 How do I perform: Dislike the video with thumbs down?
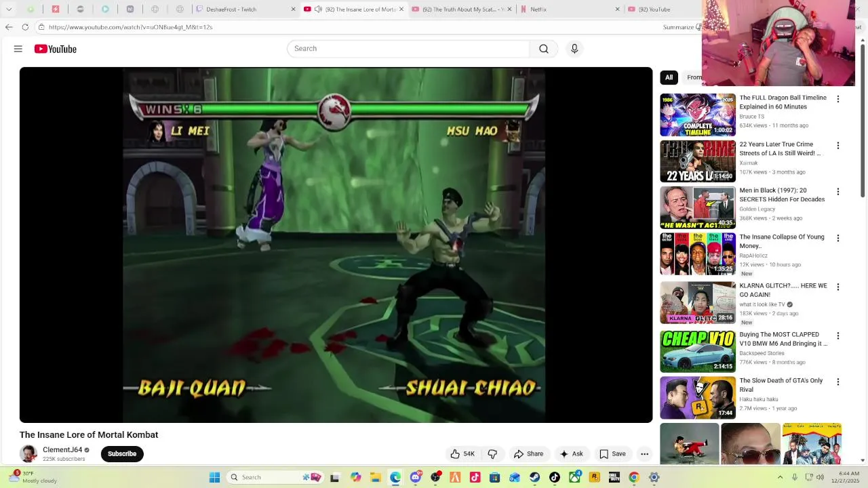(x=493, y=454)
